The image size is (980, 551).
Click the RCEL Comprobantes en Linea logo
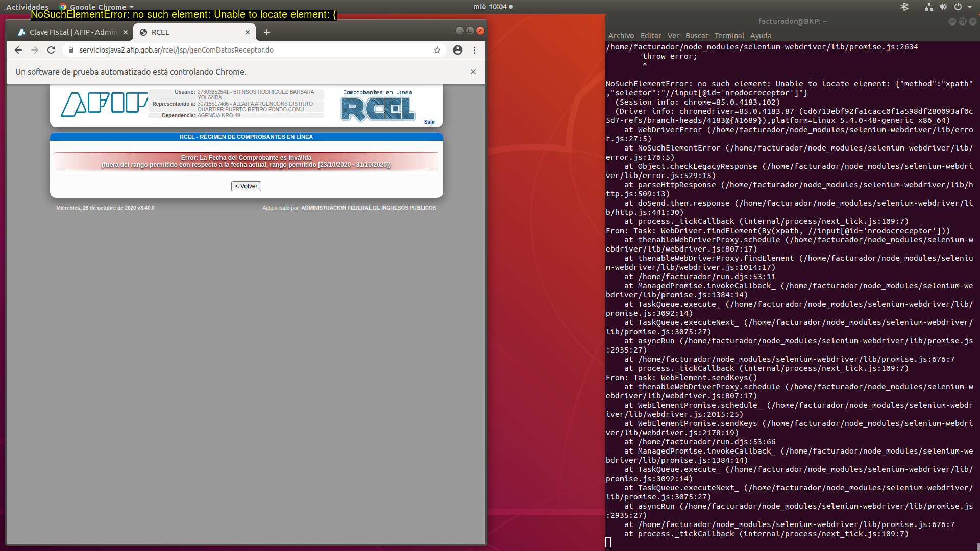coord(378,106)
